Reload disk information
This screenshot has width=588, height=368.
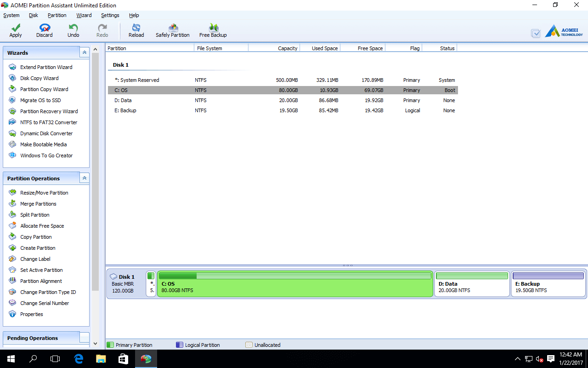[x=136, y=30]
